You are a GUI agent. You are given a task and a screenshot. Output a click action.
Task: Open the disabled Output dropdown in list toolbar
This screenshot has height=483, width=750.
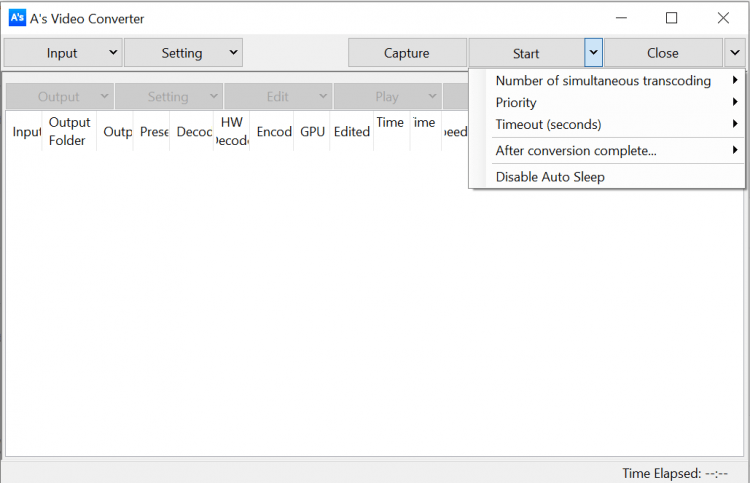pos(59,97)
